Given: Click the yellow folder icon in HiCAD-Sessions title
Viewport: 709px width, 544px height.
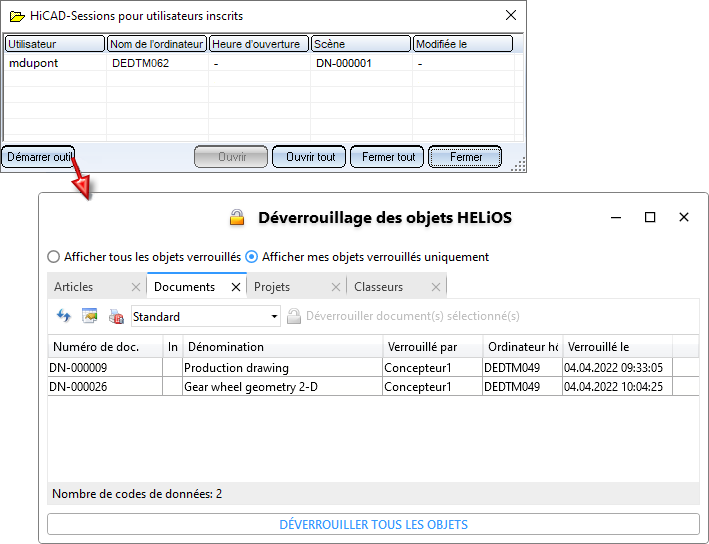Looking at the screenshot, I should 17,17.
